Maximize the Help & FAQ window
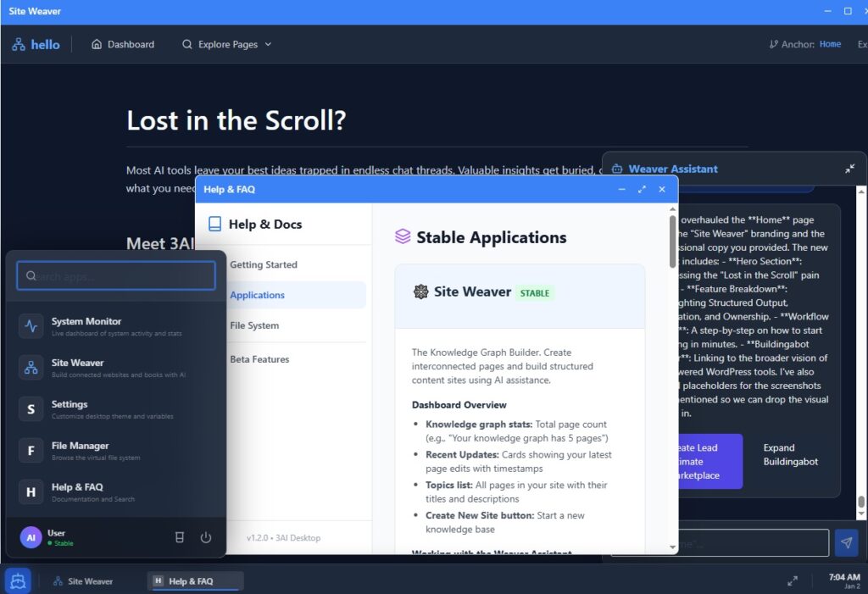 point(642,189)
